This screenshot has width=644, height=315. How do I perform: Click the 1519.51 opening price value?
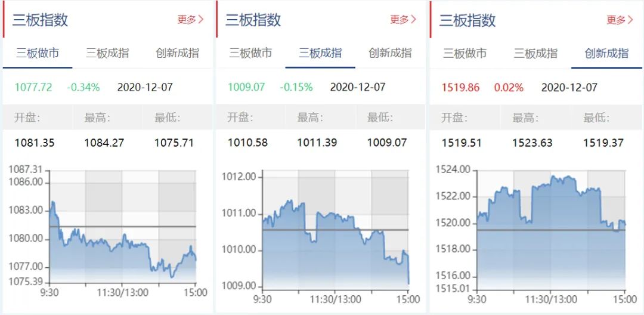point(461,143)
